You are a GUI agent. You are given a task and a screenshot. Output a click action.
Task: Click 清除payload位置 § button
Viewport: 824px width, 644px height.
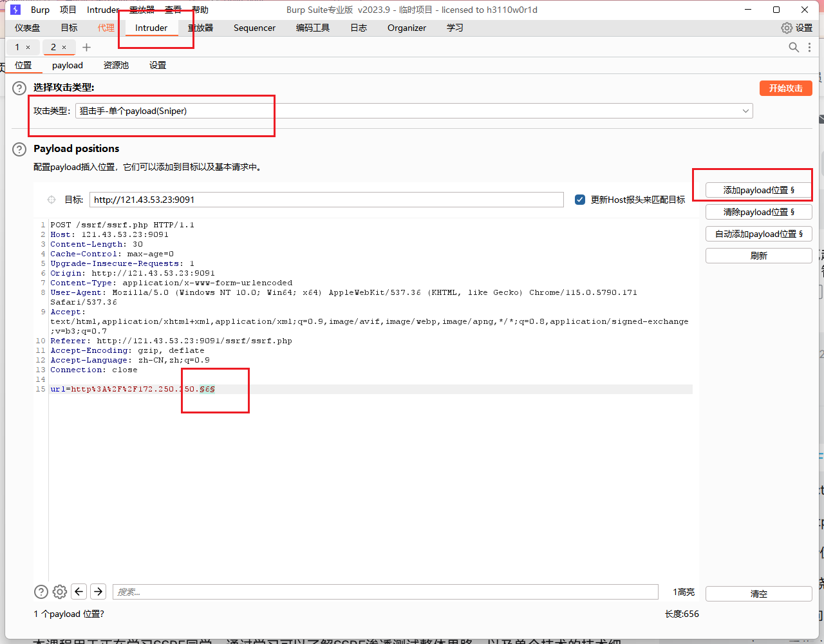coord(759,212)
